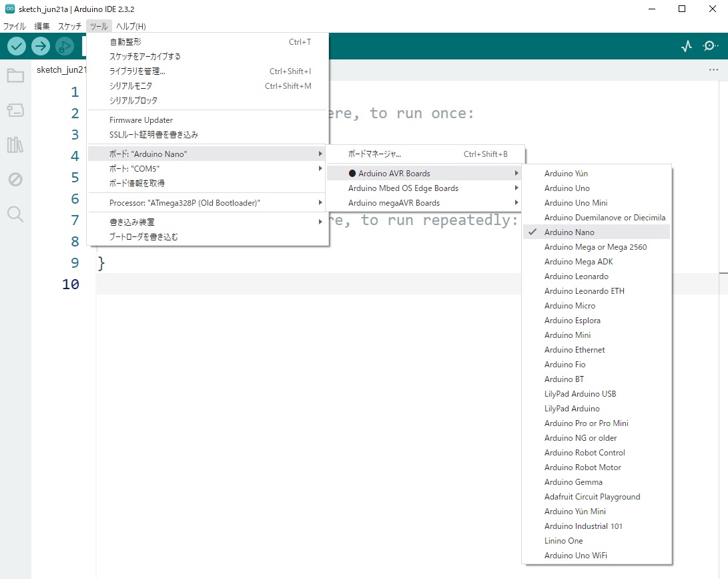This screenshot has height=579, width=728.
Task: Switch to the sketch_jun21a editor tab
Action: [x=61, y=69]
